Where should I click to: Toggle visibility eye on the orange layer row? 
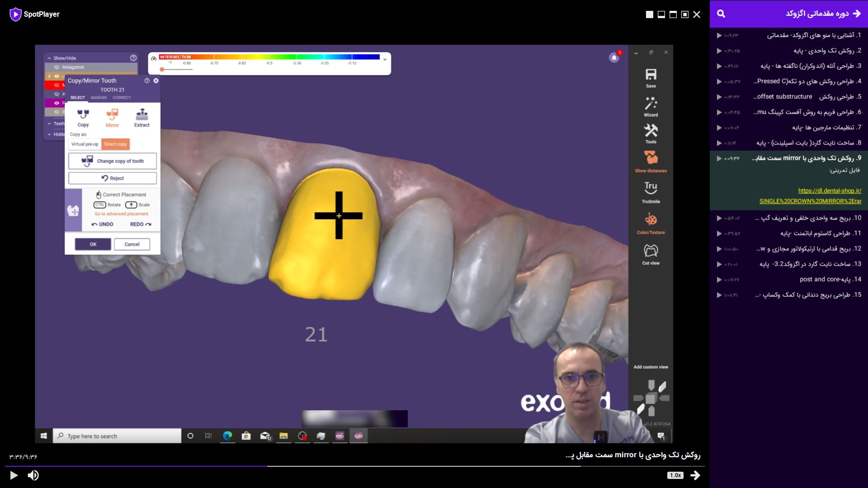(57, 76)
